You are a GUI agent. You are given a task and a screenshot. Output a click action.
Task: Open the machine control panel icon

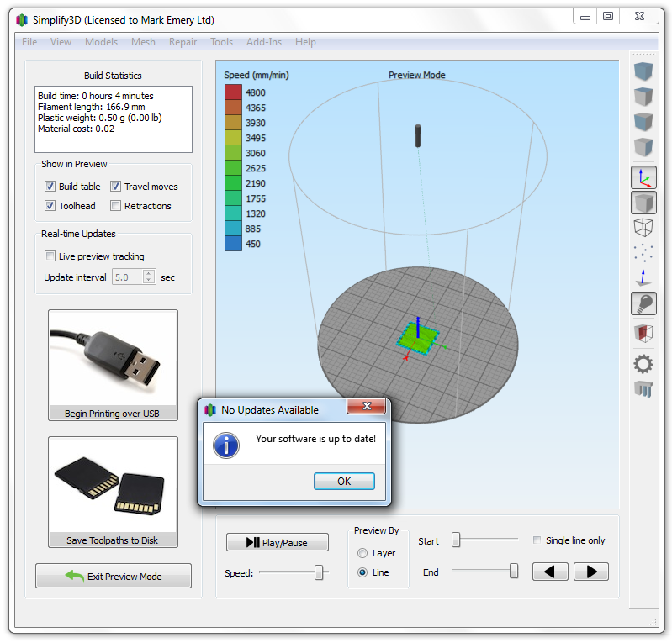(643, 388)
